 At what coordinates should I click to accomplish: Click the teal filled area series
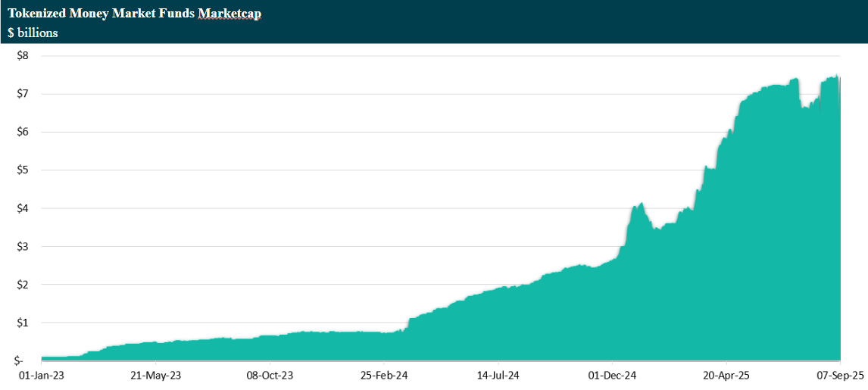point(682,303)
